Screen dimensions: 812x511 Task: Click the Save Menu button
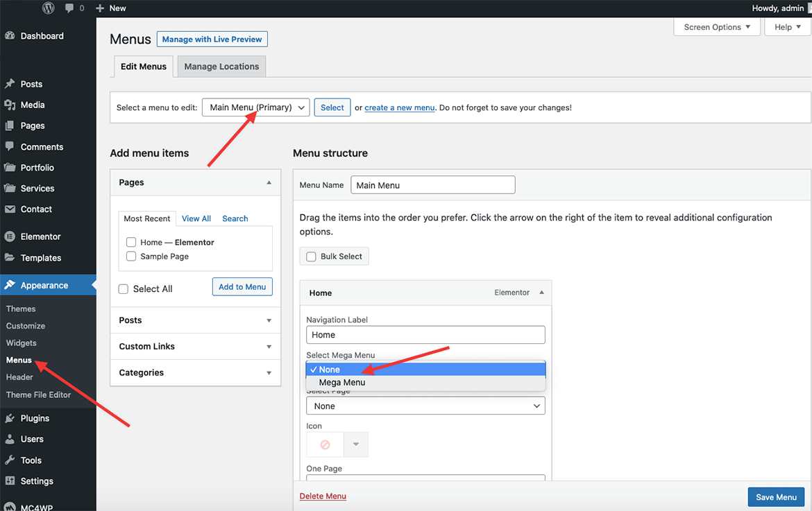point(776,497)
